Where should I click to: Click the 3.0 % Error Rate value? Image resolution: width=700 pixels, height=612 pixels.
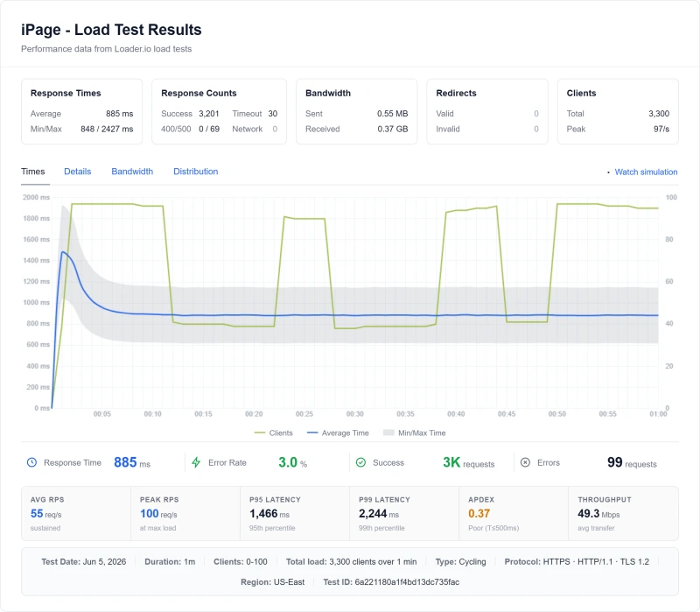click(x=292, y=462)
